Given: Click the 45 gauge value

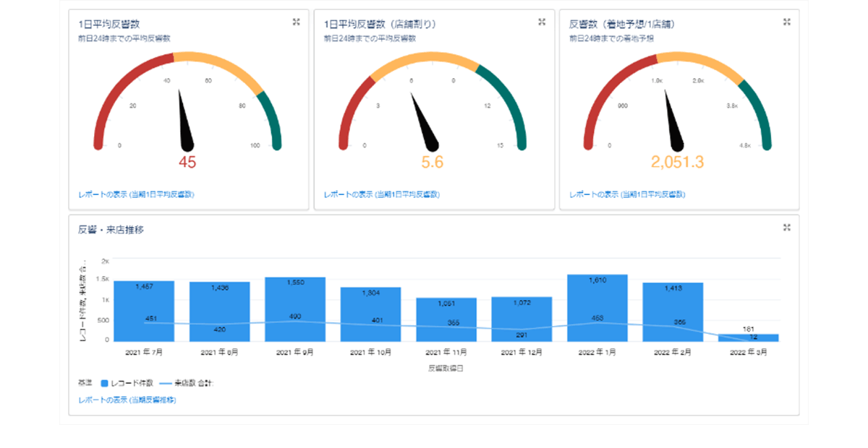Looking at the screenshot, I should (x=187, y=163).
